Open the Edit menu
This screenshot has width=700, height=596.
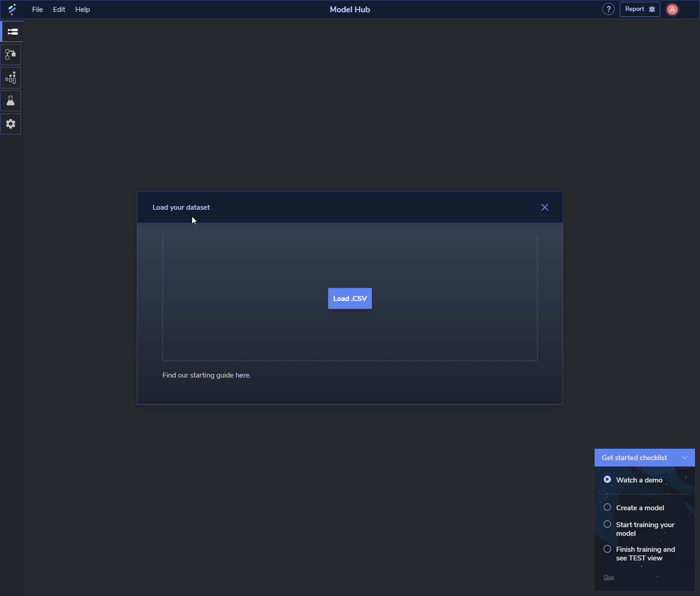pos(59,10)
